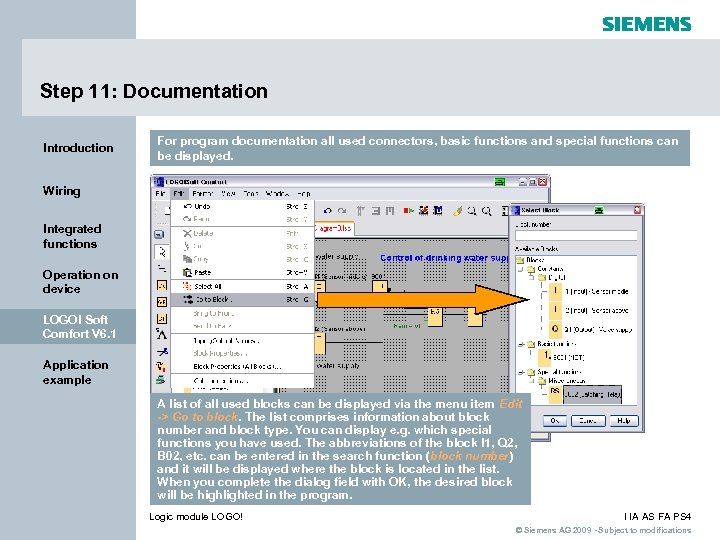720x540 pixels.
Task: Click Introduction in slide navigation
Action: coord(78,148)
